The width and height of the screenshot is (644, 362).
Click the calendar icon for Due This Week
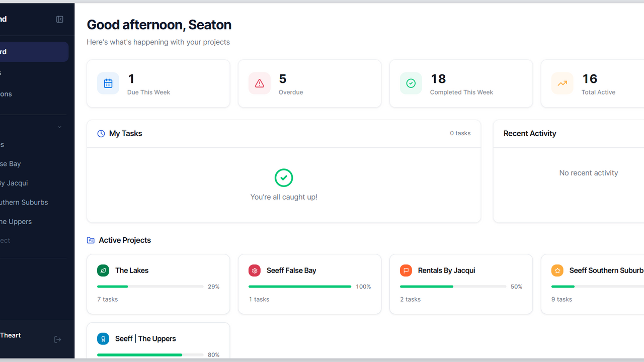tap(108, 83)
